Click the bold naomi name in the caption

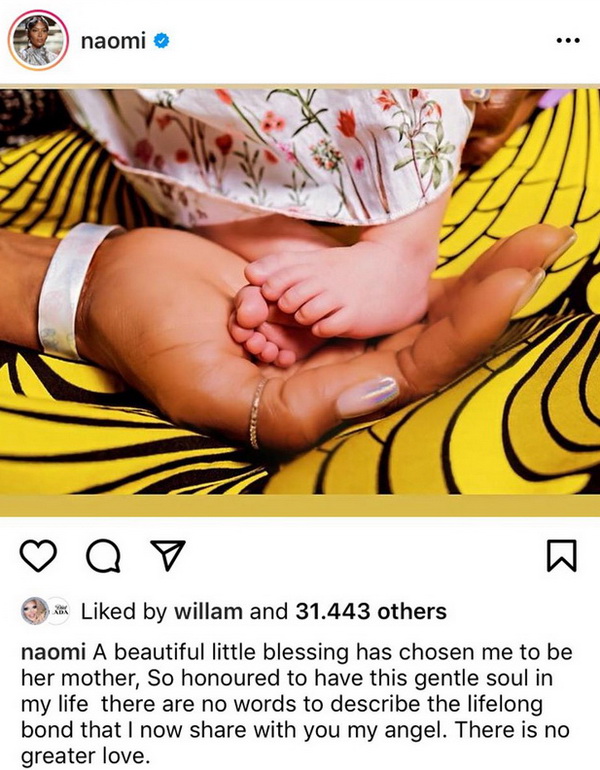pos(54,653)
